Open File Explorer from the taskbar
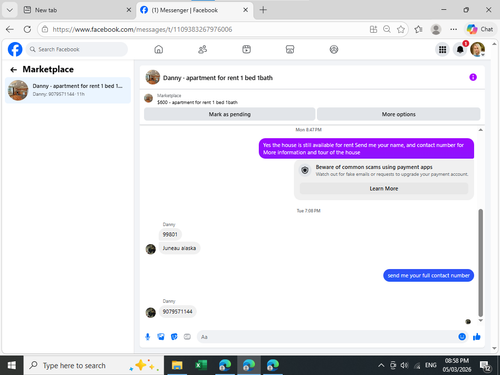Viewport: 500px width, 375px height. [177, 365]
